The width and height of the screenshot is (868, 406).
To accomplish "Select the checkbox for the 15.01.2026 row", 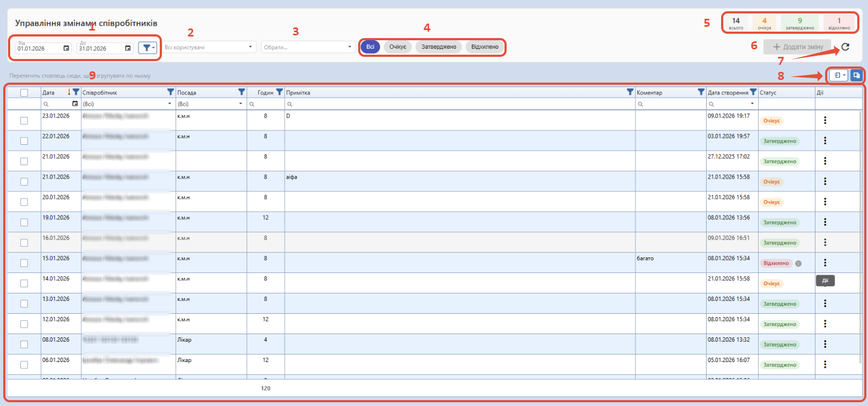I will (x=24, y=263).
